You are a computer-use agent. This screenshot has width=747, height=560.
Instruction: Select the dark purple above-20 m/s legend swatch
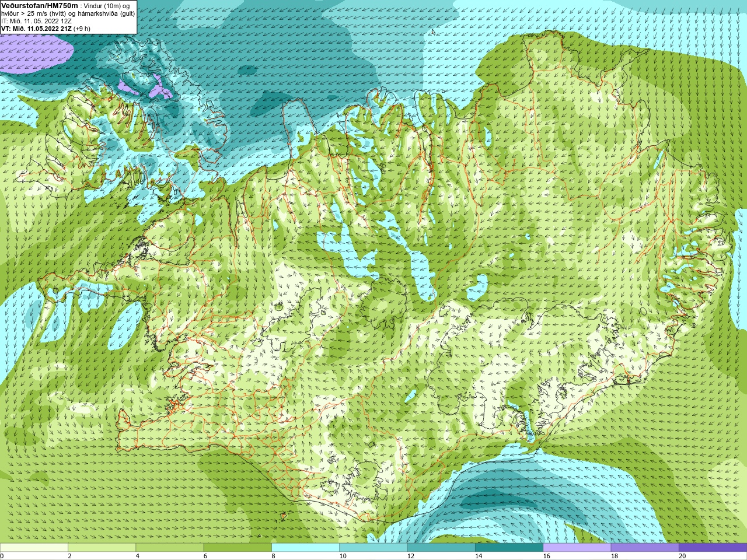(x=713, y=548)
